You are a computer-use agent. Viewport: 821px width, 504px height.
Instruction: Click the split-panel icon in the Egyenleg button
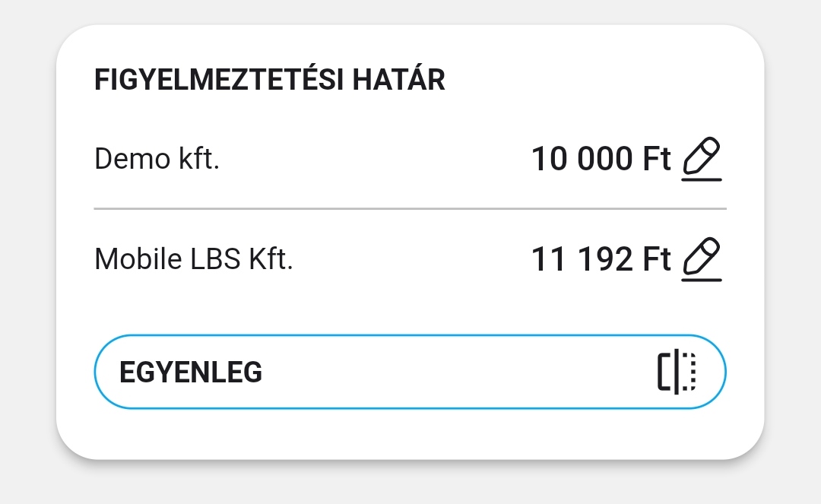tap(677, 372)
